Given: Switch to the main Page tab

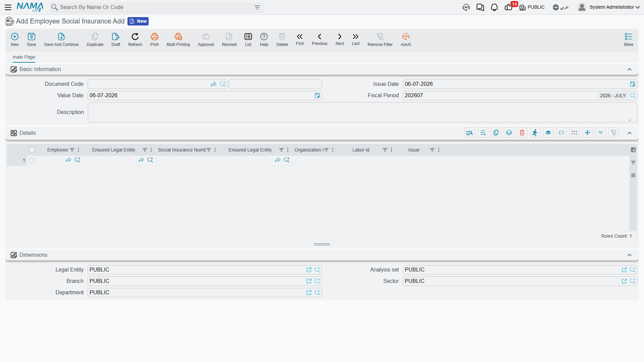Looking at the screenshot, I should 24,57.
